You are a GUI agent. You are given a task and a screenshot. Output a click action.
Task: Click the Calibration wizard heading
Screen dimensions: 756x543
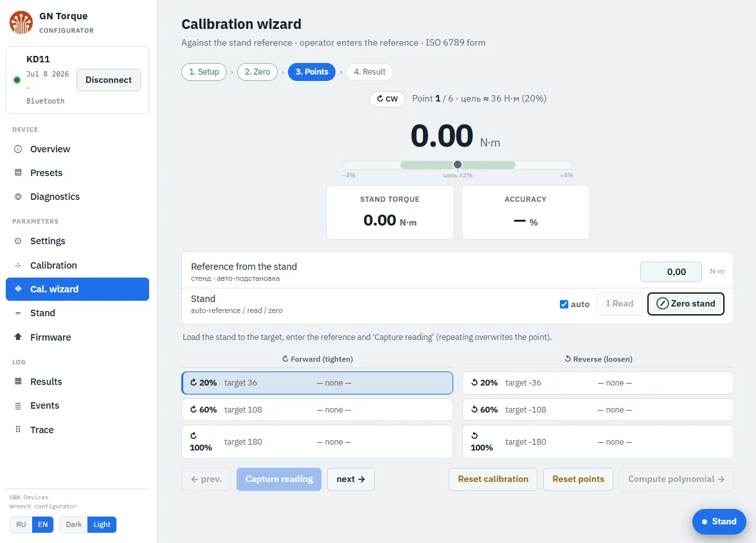pos(241,24)
